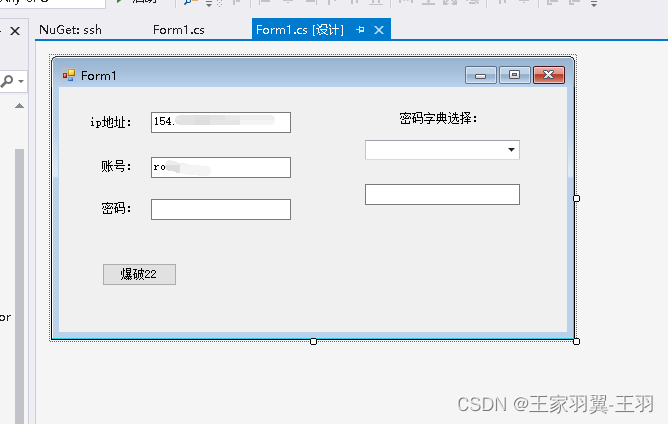Click the text box below the combo box
This screenshot has width=668, height=424.
(442, 194)
